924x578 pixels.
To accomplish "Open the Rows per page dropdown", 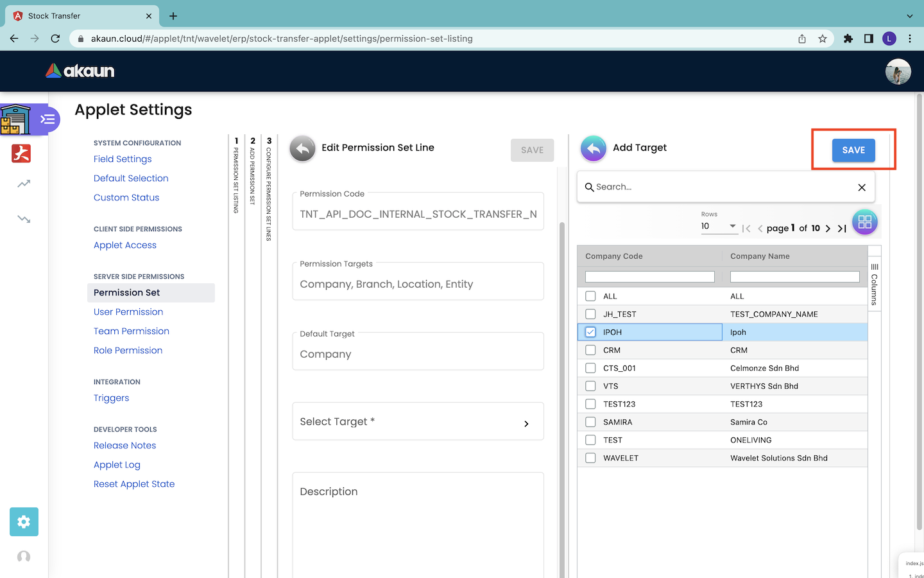I will coord(719,226).
